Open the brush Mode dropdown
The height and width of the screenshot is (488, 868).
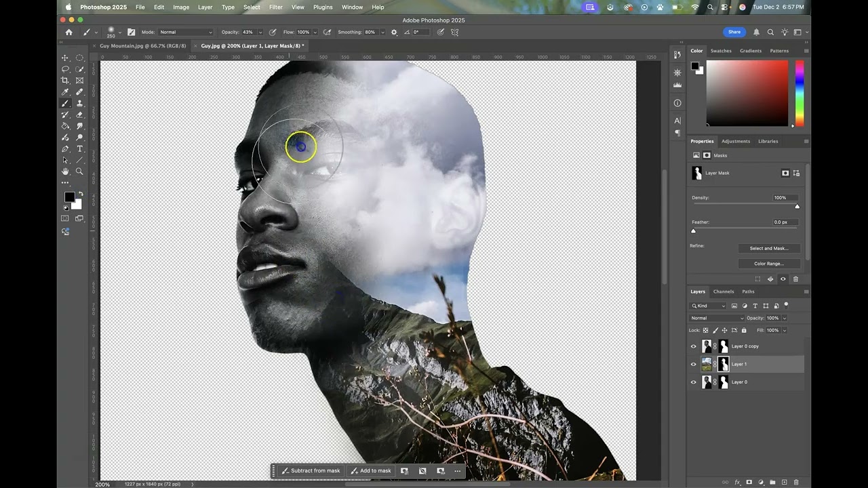(x=186, y=32)
